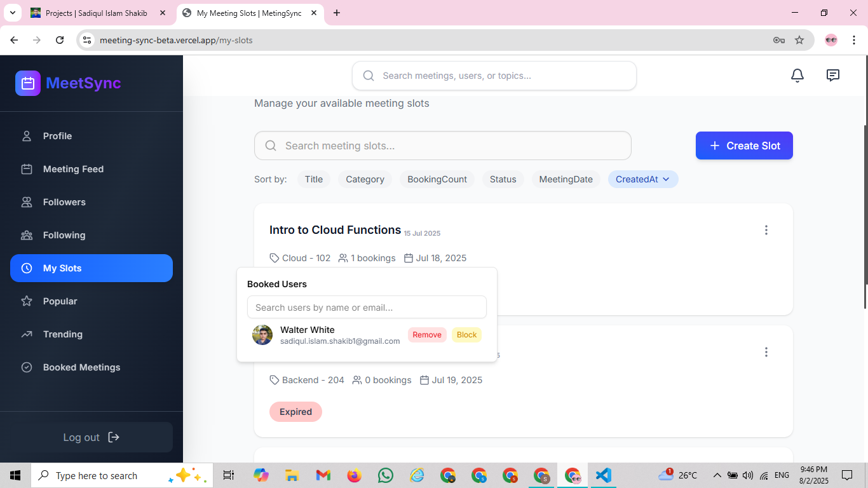The height and width of the screenshot is (488, 868).
Task: Open the second slot's three-dot options menu
Action: coord(766,352)
